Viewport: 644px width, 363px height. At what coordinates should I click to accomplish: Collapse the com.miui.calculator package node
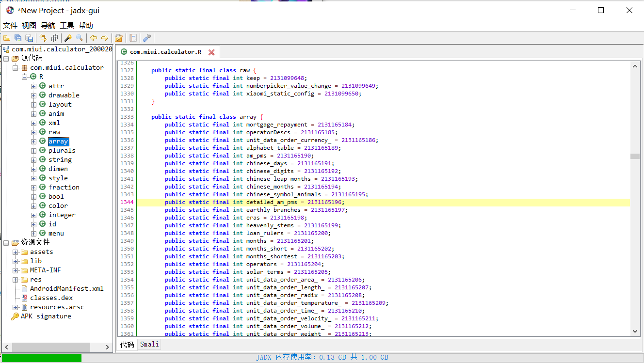(x=16, y=68)
